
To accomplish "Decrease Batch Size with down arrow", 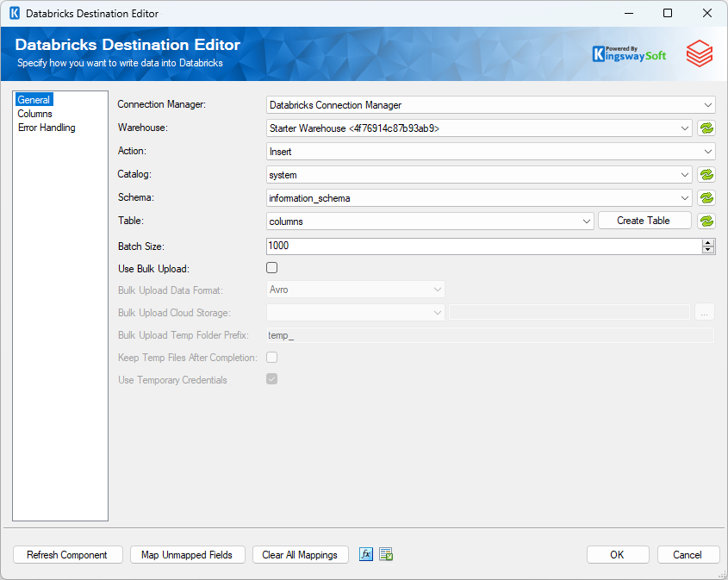I will pos(707,250).
